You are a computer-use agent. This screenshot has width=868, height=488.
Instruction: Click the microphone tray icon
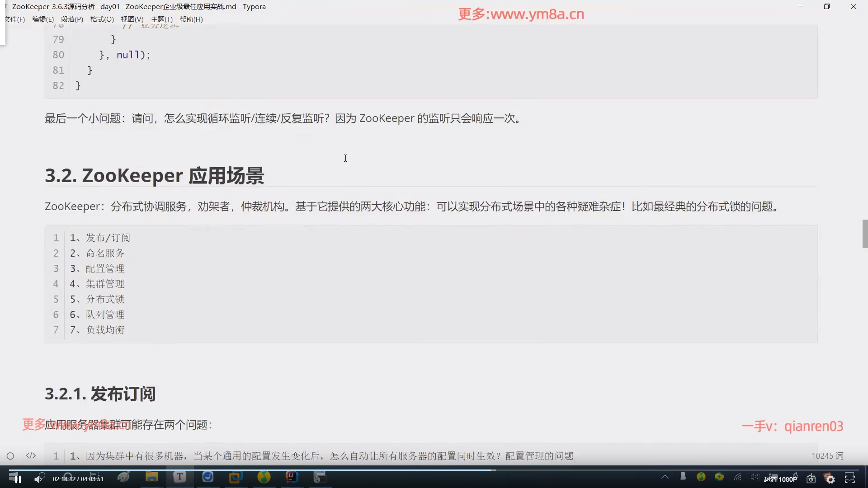coord(683,477)
